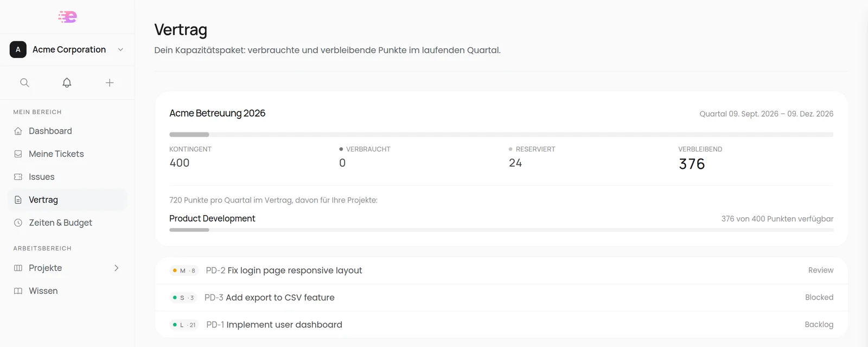Click the Vertrag page heading

point(181,30)
